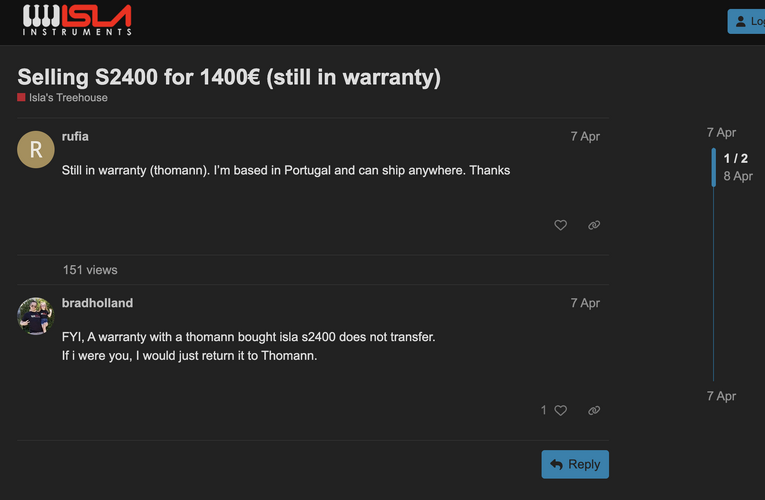Open rufia's avatar profile
The width and height of the screenshot is (765, 500).
tap(36, 150)
